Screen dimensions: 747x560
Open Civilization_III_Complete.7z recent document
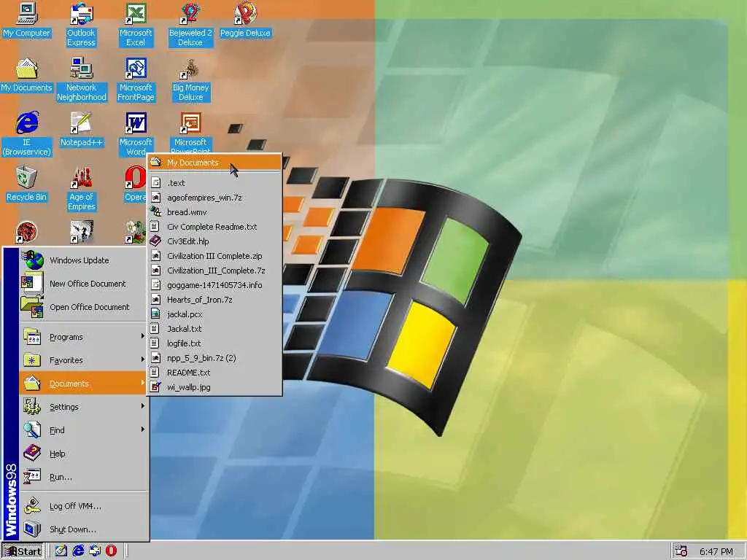coord(214,271)
